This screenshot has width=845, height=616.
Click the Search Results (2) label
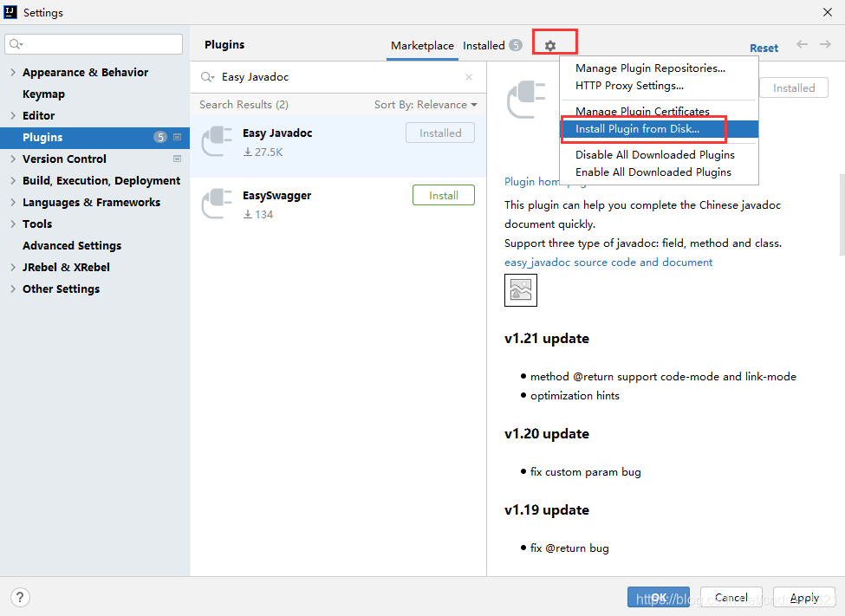point(244,105)
